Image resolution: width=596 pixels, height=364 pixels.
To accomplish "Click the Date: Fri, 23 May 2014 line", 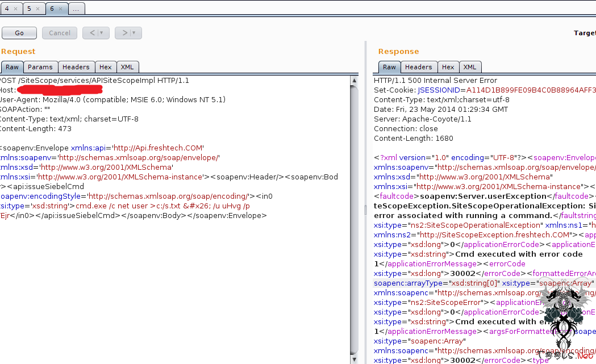I will pos(441,110).
